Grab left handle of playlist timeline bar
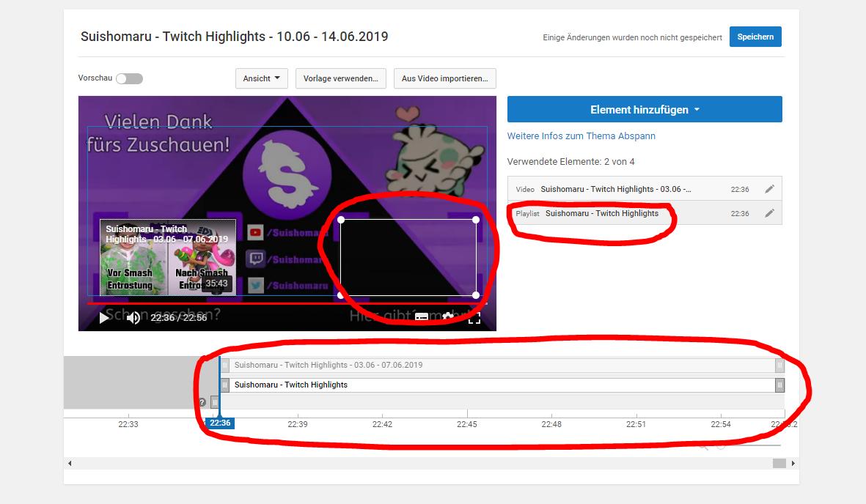This screenshot has width=866, height=504. point(225,385)
